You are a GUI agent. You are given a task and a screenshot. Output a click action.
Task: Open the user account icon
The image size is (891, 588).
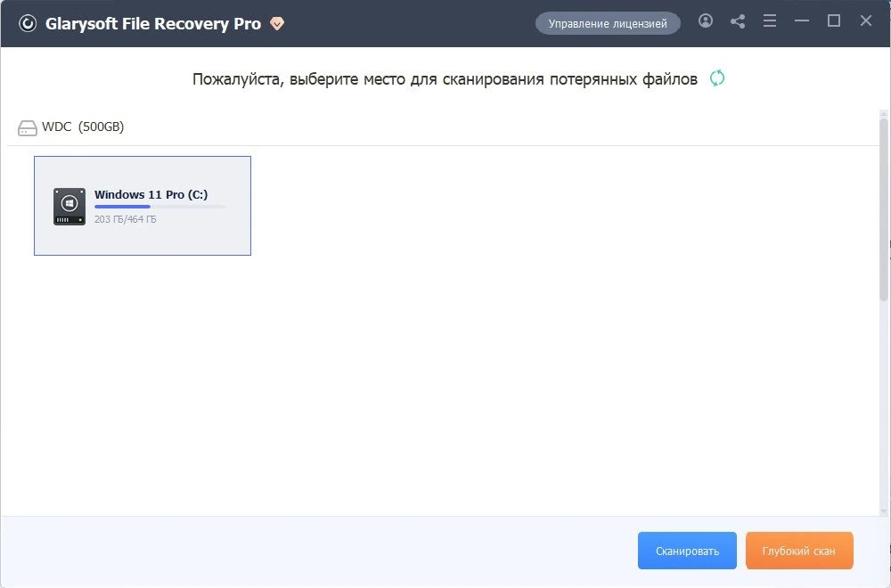pyautogui.click(x=705, y=21)
